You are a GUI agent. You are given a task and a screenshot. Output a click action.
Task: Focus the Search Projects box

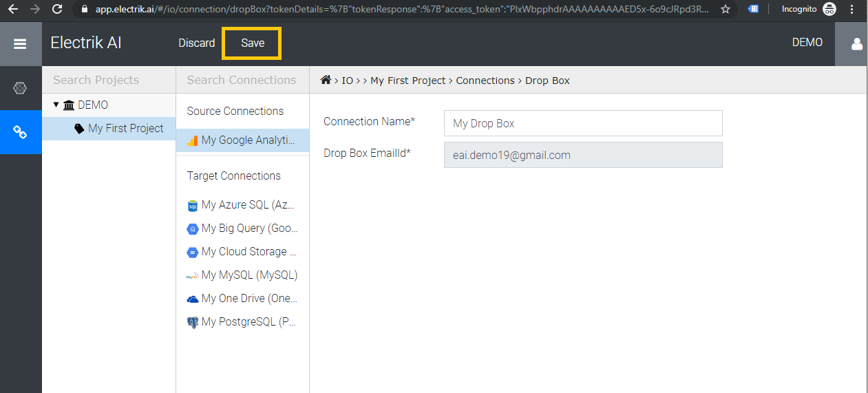[109, 80]
